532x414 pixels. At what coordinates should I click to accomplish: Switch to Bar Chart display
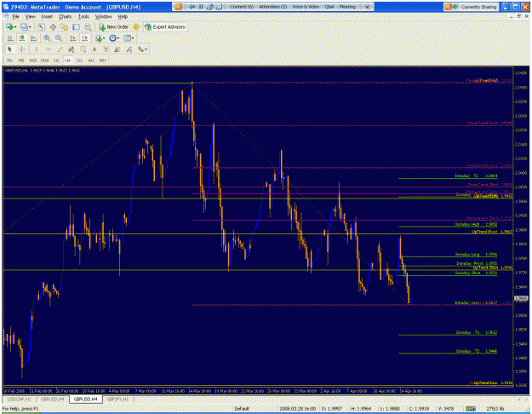click(x=10, y=38)
